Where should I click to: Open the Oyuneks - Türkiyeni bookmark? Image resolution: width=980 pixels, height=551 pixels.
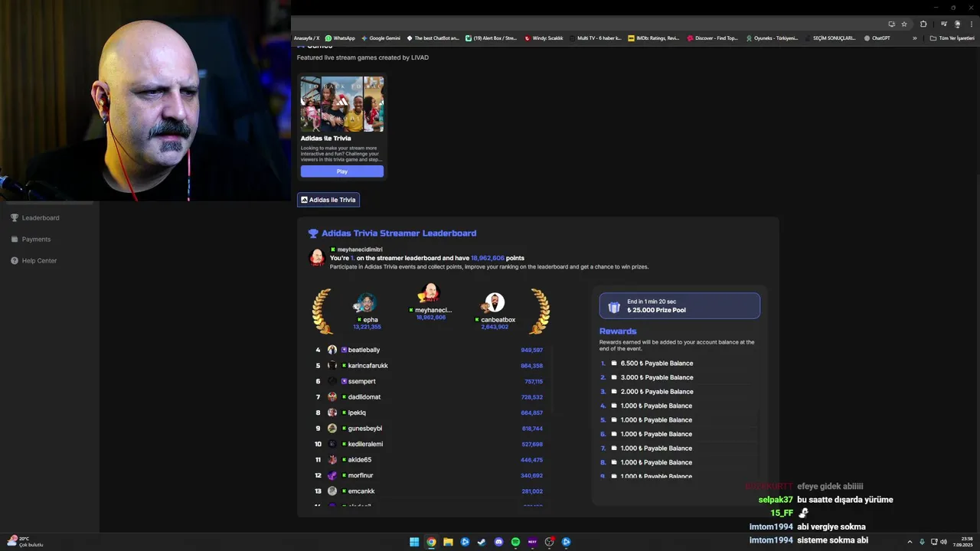point(772,37)
